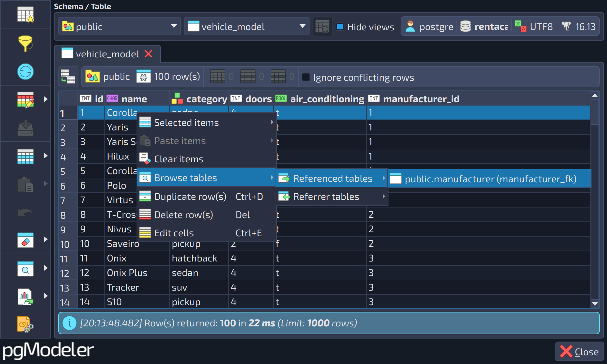Image resolution: width=607 pixels, height=364 pixels.
Task: Click the elephant PostgreSQL version icon
Action: [x=566, y=26]
